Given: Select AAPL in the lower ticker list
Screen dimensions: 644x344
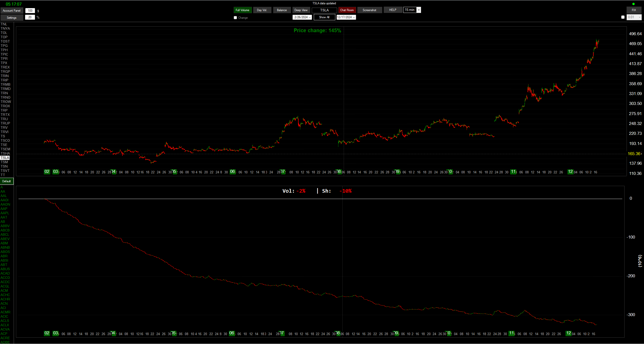Looking at the screenshot, I should tap(5, 213).
